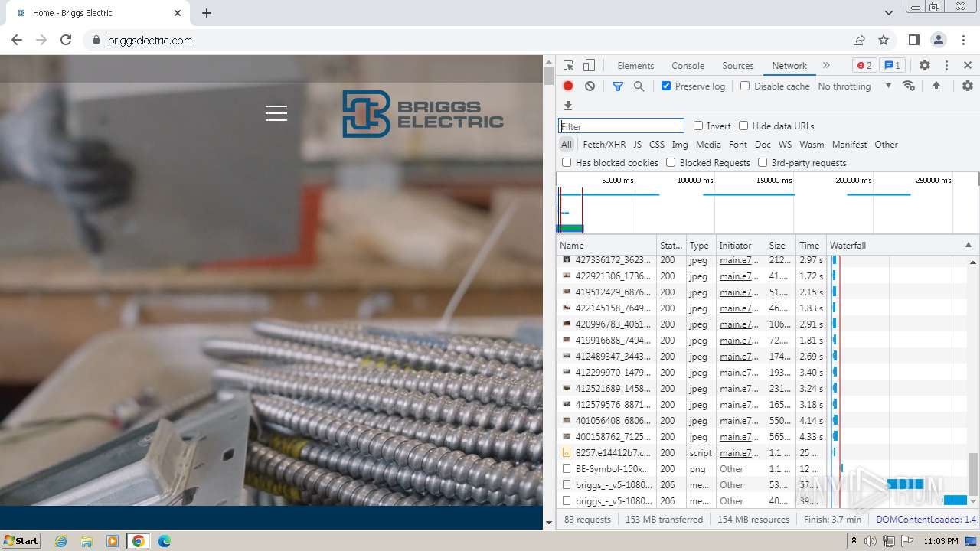
Task: Show All request types
Action: [566, 145]
